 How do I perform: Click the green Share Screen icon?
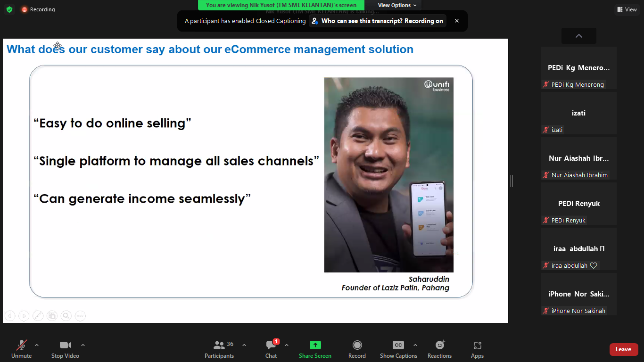tap(315, 346)
